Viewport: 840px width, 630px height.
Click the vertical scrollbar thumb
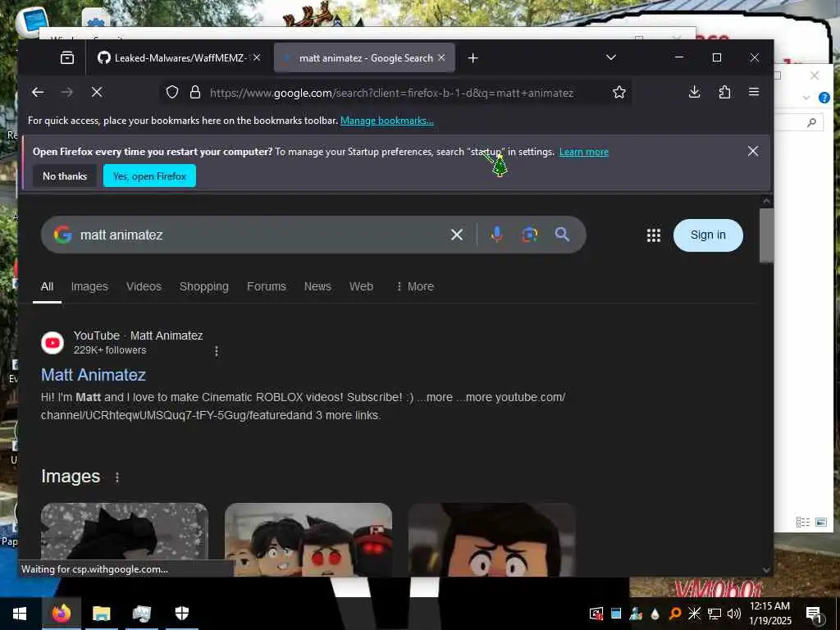coord(767,235)
